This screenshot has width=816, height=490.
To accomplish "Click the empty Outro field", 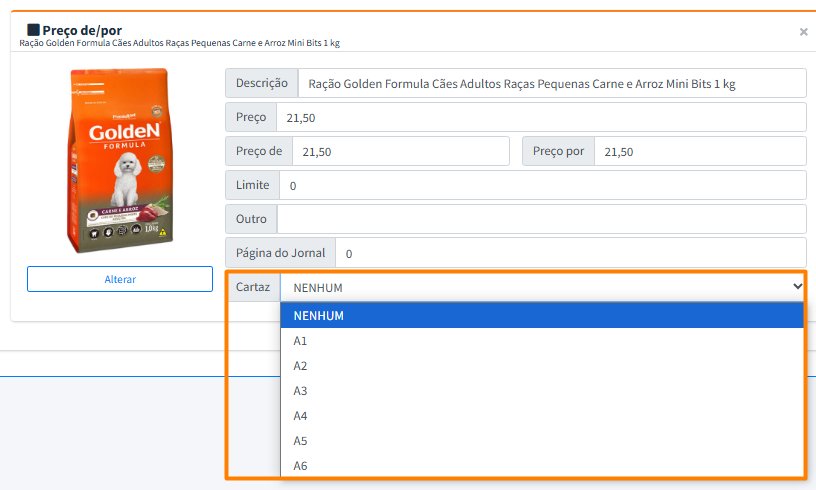I will (541, 219).
